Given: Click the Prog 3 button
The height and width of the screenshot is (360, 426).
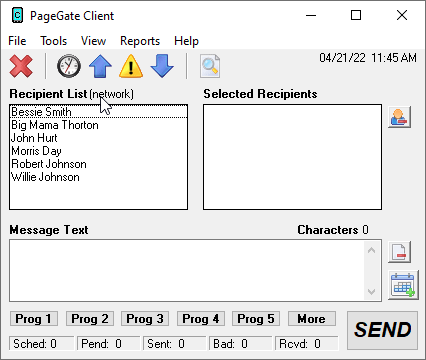Looking at the screenshot, I should pos(145,319).
